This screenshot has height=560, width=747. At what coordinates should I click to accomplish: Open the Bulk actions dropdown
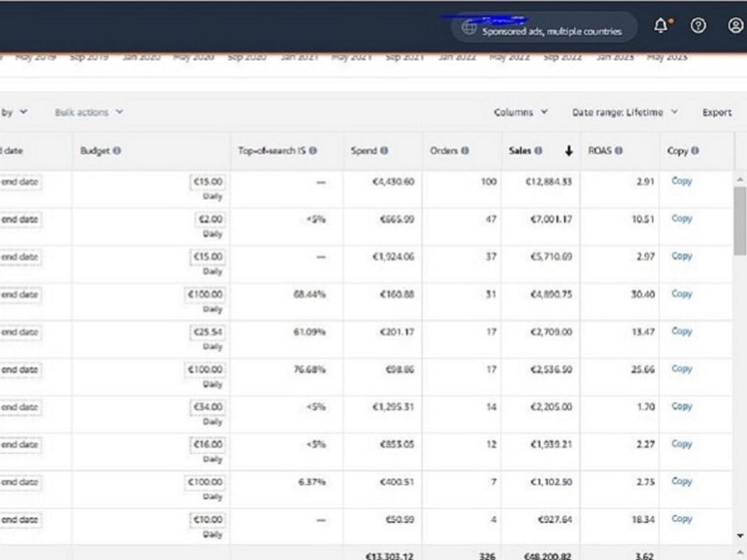(89, 113)
